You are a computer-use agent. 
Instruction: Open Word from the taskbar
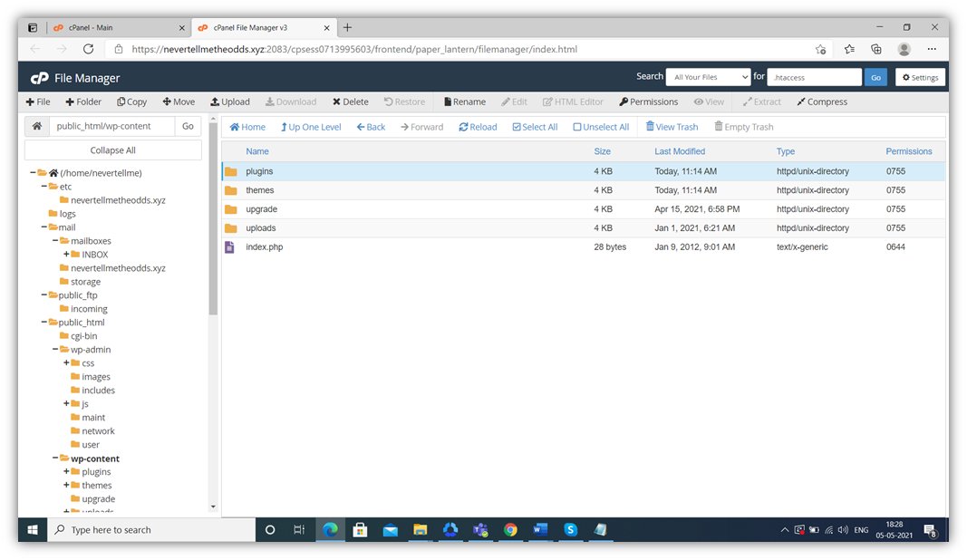(540, 530)
